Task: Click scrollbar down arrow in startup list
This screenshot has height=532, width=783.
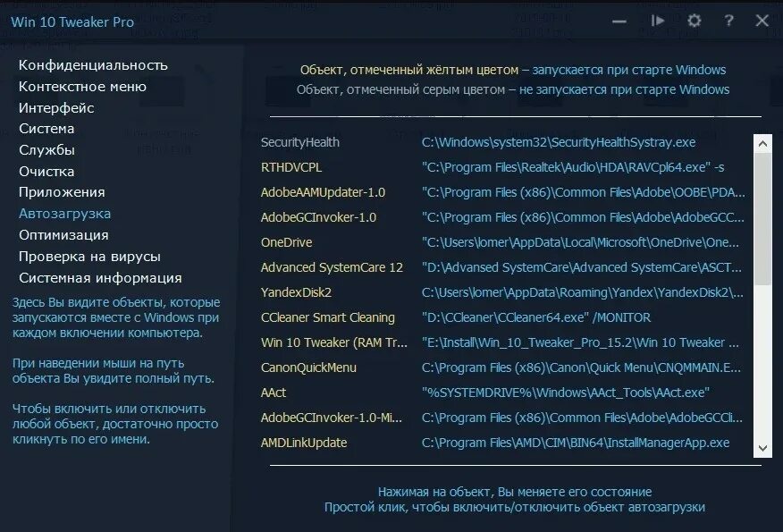Action: [x=762, y=448]
